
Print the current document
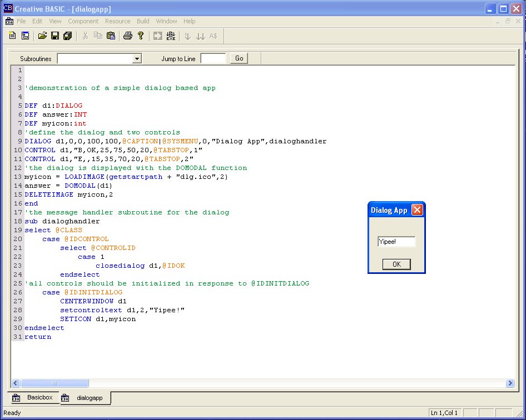tap(128, 36)
